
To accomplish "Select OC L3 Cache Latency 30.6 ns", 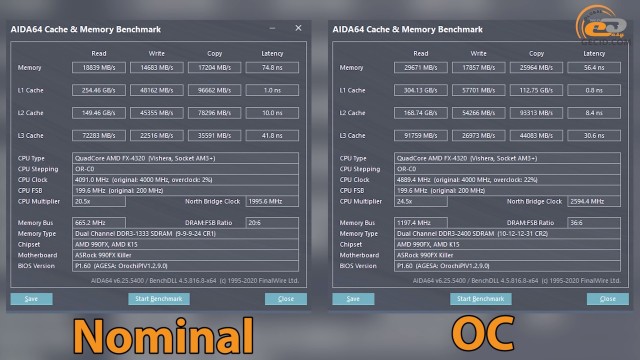I will (594, 135).
